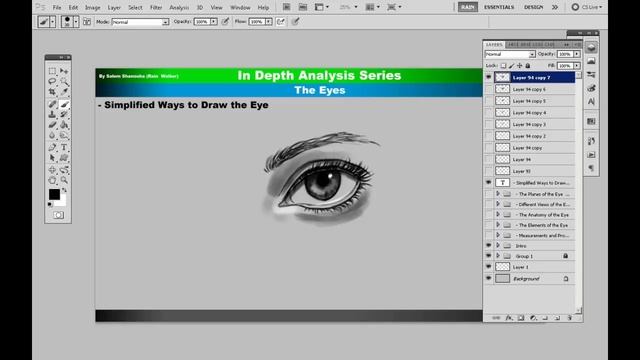Select the Lasso tool

(52, 81)
